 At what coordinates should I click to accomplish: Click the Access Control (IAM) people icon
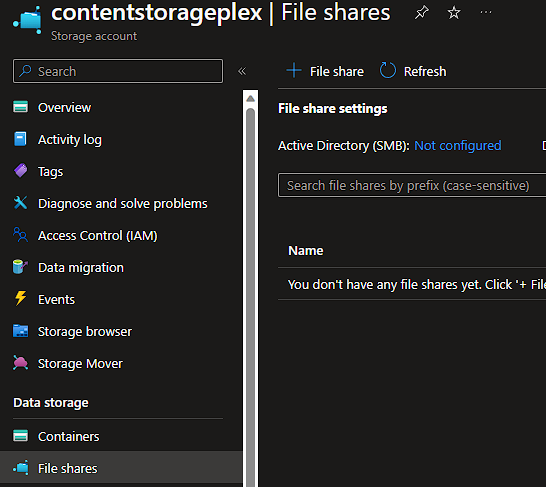[x=21, y=235]
